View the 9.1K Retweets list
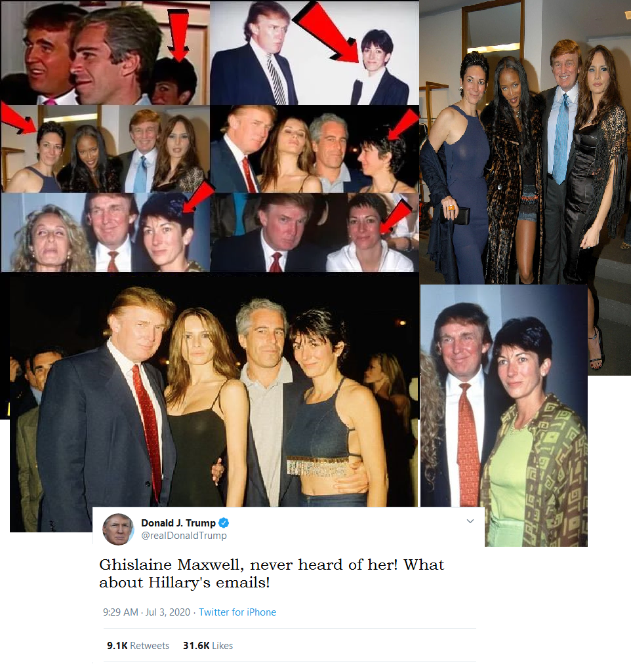The height and width of the screenshot is (672, 631). pyautogui.click(x=138, y=645)
